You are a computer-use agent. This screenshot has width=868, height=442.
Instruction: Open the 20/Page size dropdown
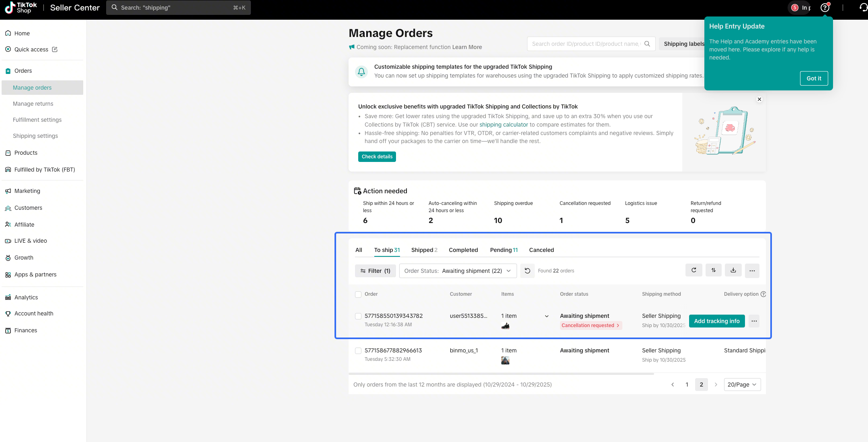742,385
